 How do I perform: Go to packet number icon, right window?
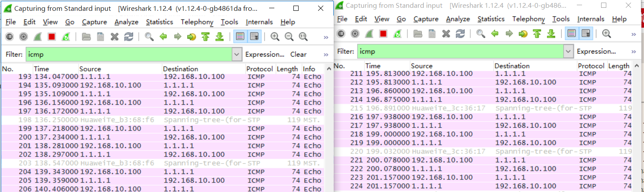(x=523, y=34)
